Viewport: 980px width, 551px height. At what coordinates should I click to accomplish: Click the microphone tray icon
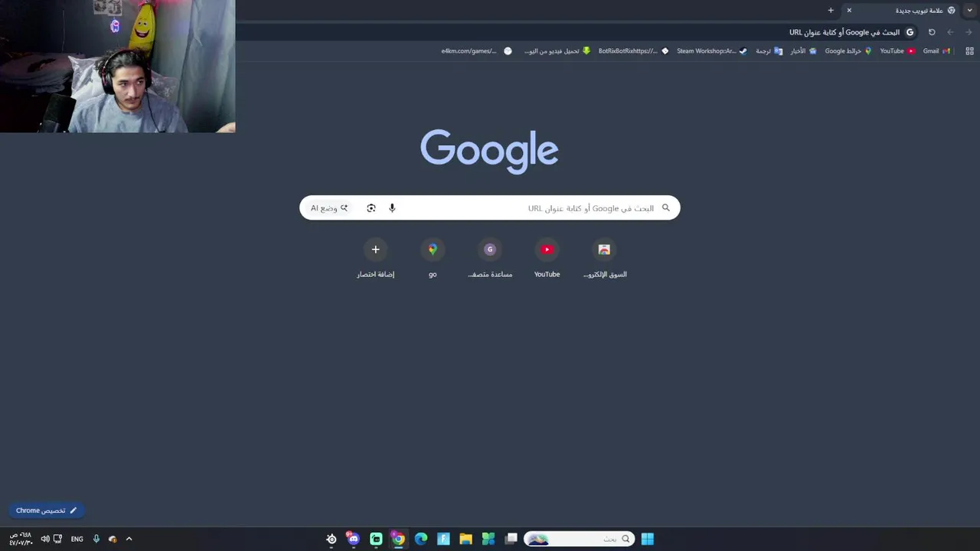(x=96, y=539)
